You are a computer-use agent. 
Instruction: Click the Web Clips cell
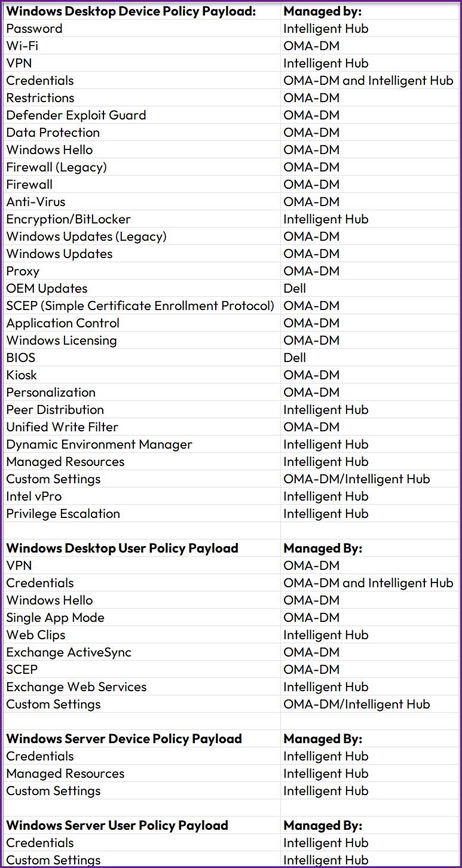pyautogui.click(x=36, y=635)
